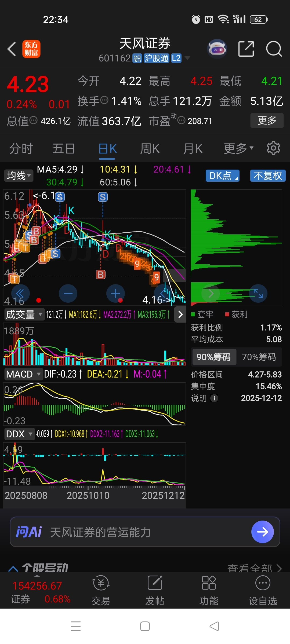
Task: Tap the 换手 info circle icon
Action: (x=104, y=100)
